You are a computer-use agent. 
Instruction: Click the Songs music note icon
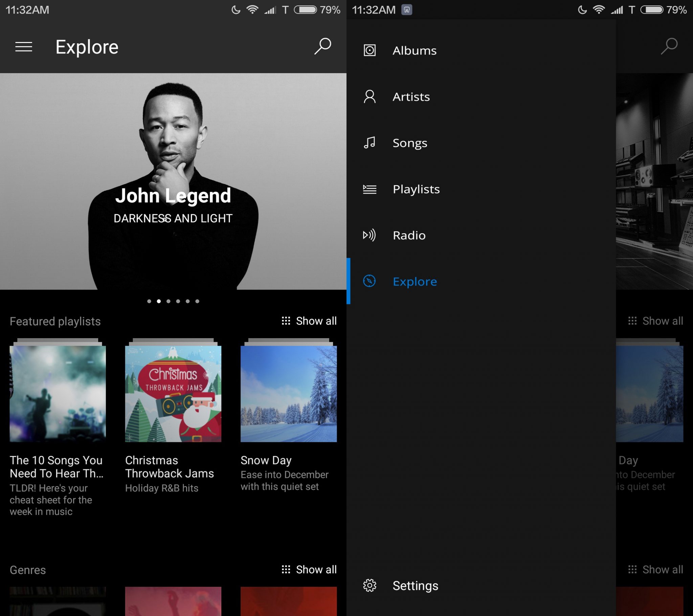[x=370, y=143]
